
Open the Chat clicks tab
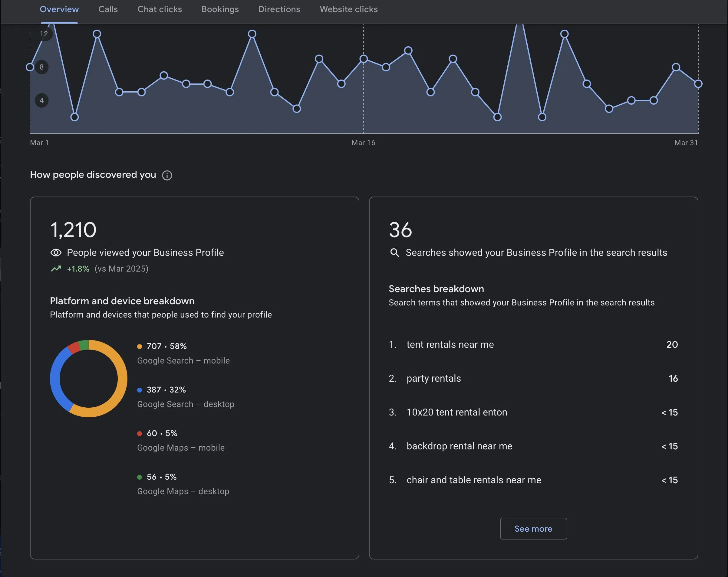point(160,9)
